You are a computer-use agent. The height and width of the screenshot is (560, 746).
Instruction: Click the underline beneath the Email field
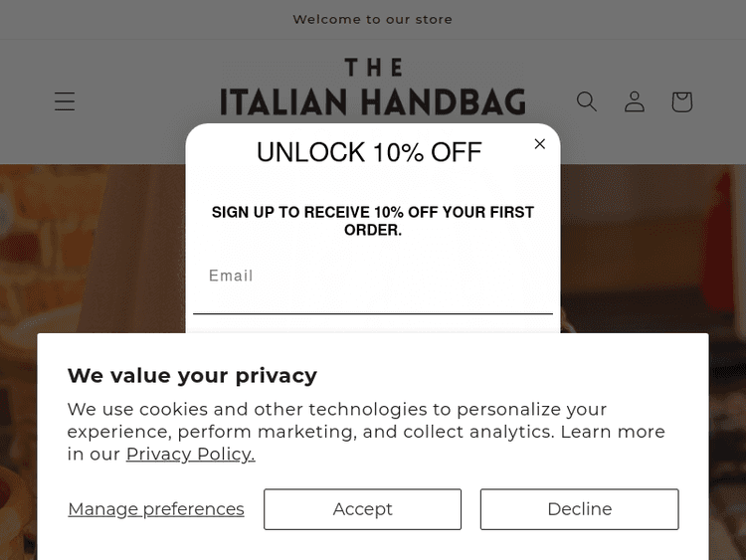click(372, 313)
